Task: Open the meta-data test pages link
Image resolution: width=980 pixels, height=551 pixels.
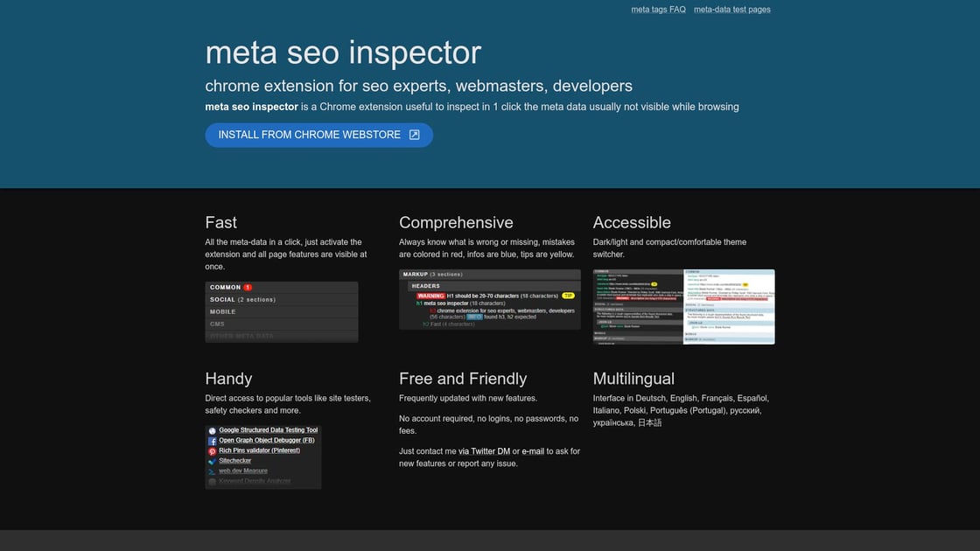Action: pos(731,10)
